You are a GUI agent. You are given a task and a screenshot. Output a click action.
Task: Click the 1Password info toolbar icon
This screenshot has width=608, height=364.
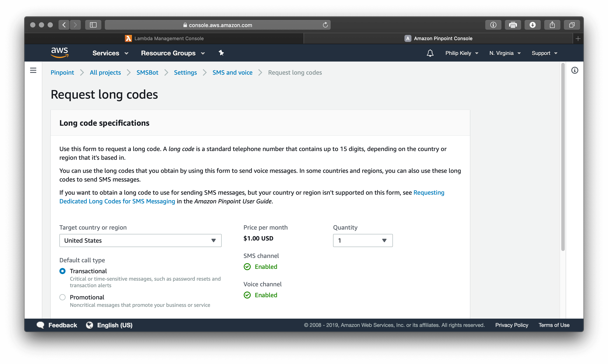(493, 25)
